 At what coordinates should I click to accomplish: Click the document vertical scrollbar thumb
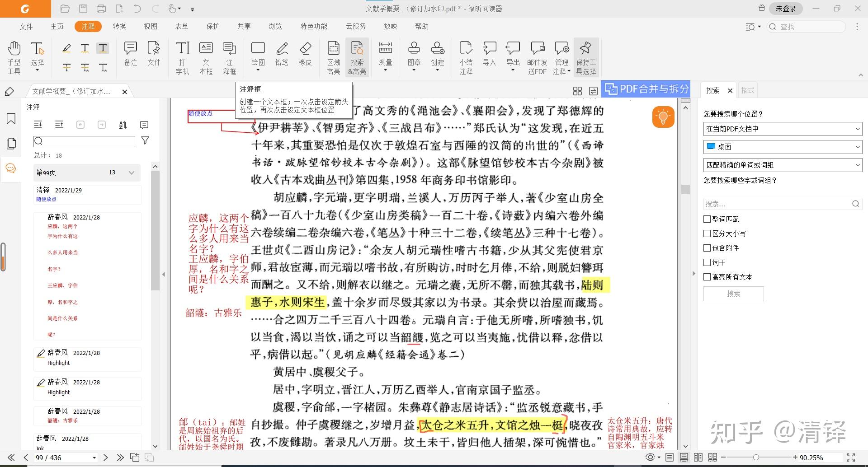(685, 190)
